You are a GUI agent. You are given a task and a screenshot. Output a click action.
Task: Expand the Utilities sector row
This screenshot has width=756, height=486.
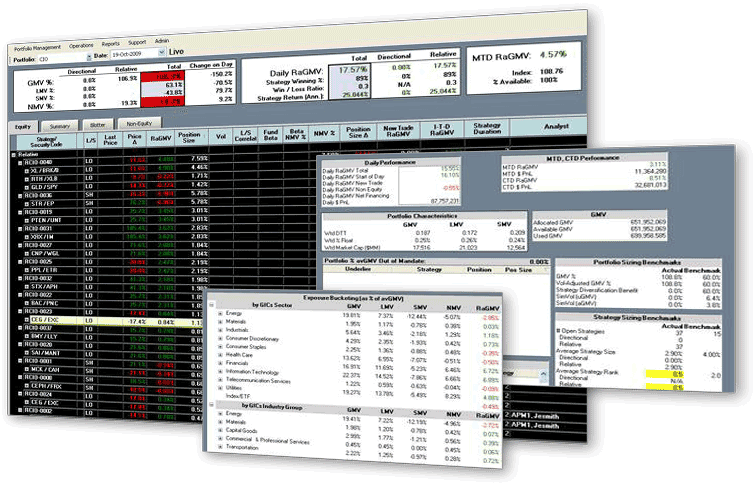tap(221, 388)
